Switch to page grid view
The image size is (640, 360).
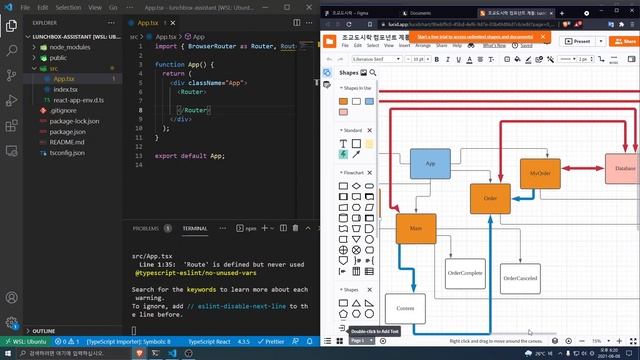(x=340, y=341)
